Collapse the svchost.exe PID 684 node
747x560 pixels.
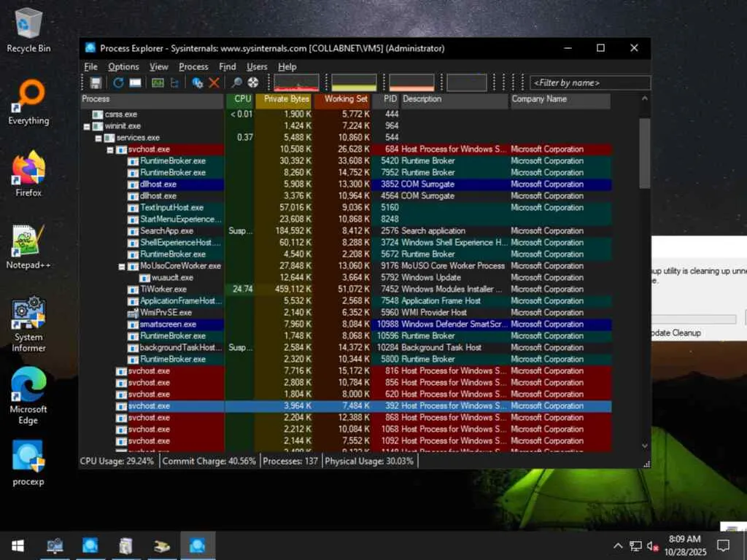pyautogui.click(x=110, y=150)
